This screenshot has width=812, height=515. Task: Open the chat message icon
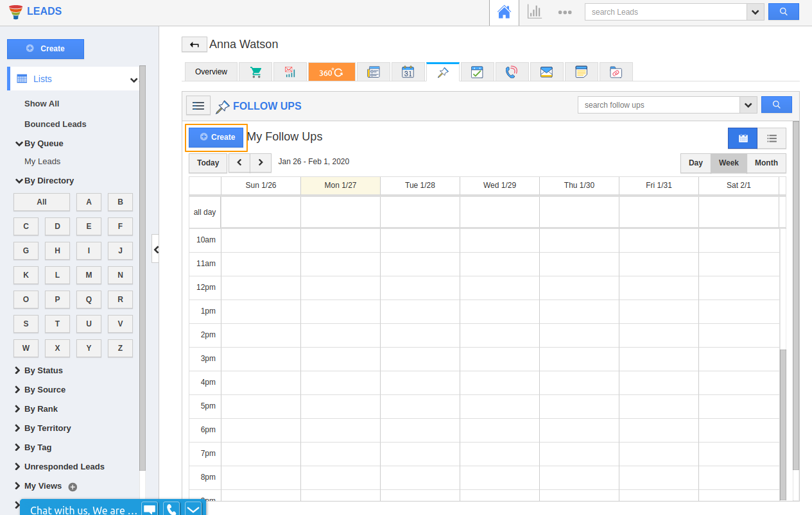[x=150, y=509]
